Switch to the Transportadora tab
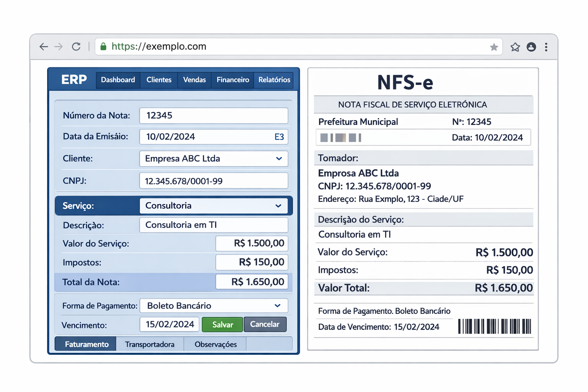The width and height of the screenshot is (588, 392). pos(150,344)
